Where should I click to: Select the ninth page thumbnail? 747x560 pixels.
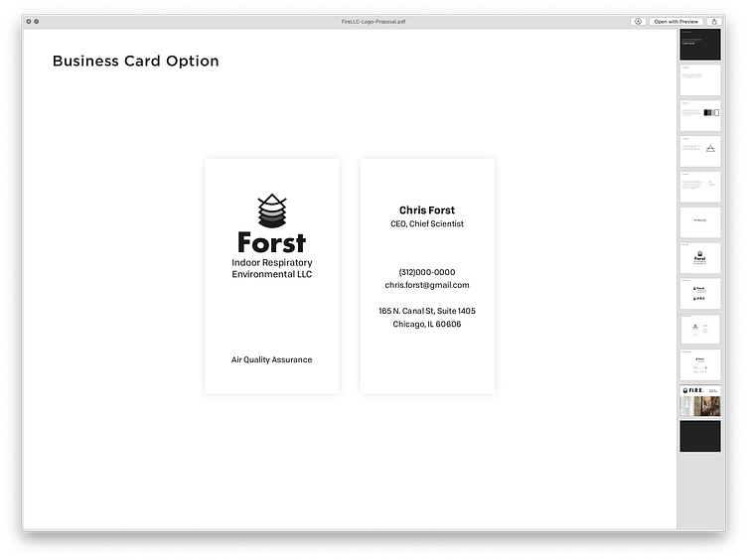[700, 329]
